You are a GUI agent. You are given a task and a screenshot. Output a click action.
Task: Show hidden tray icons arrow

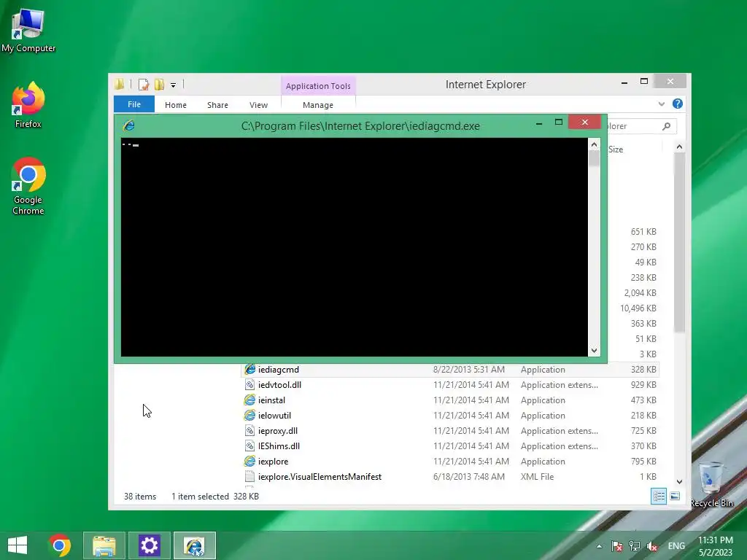(x=599, y=546)
